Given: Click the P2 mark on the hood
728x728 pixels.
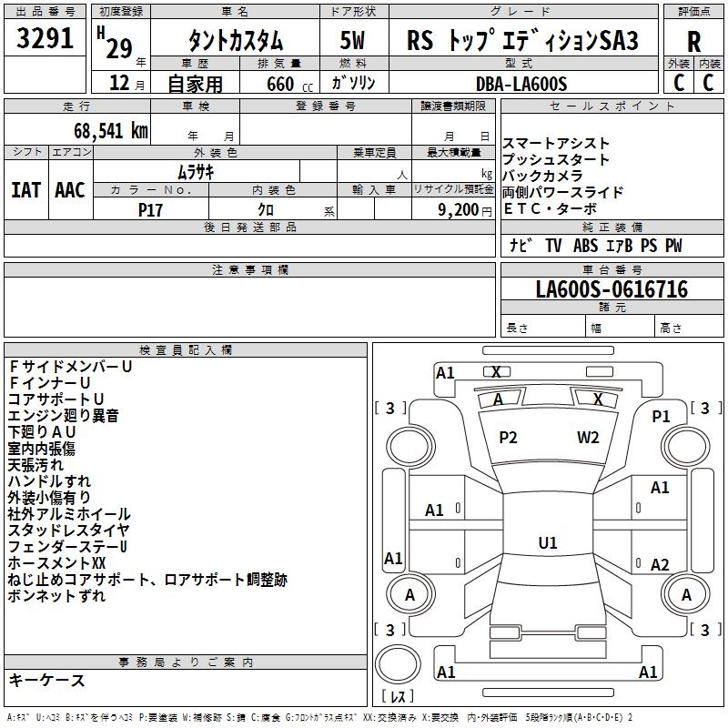Looking at the screenshot, I should point(508,438).
